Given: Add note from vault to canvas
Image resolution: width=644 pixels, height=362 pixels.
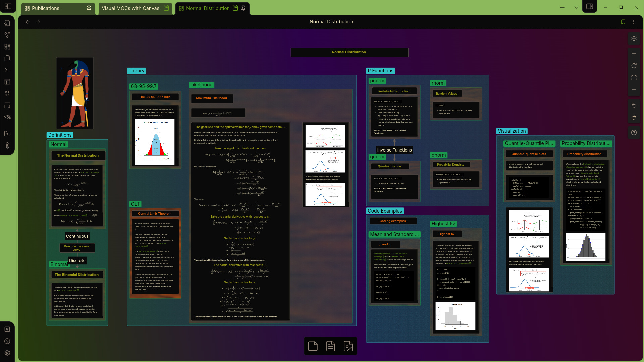Looking at the screenshot, I should [x=330, y=346].
